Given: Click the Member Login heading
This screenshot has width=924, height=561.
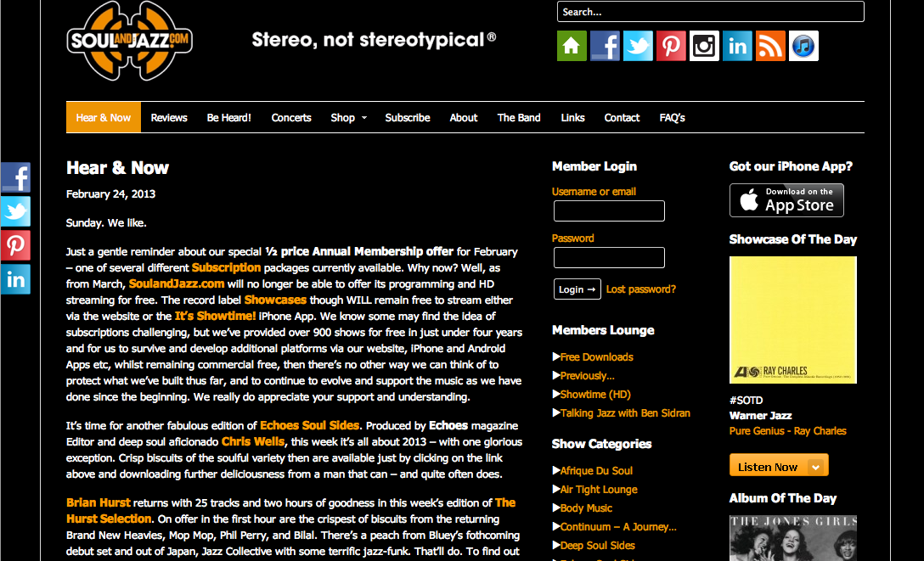Looking at the screenshot, I should [594, 166].
